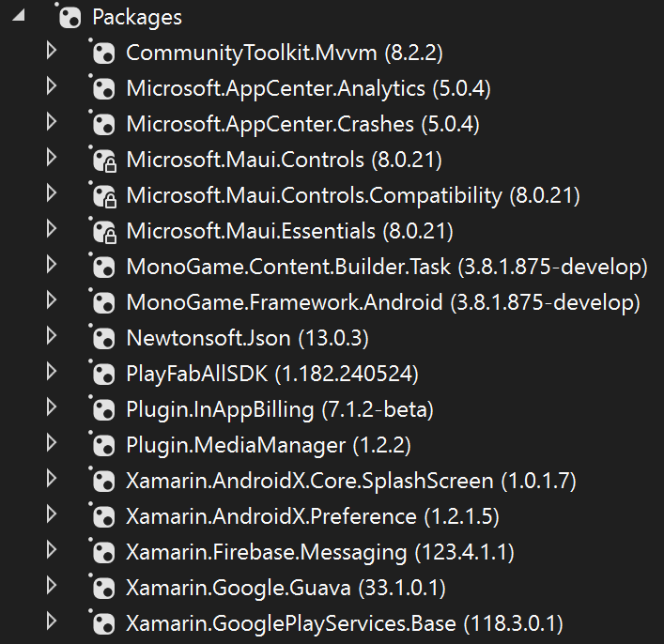This screenshot has height=644, width=664.
Task: Click MonoGame.Content.Builder.Task package icon
Action: [102, 266]
